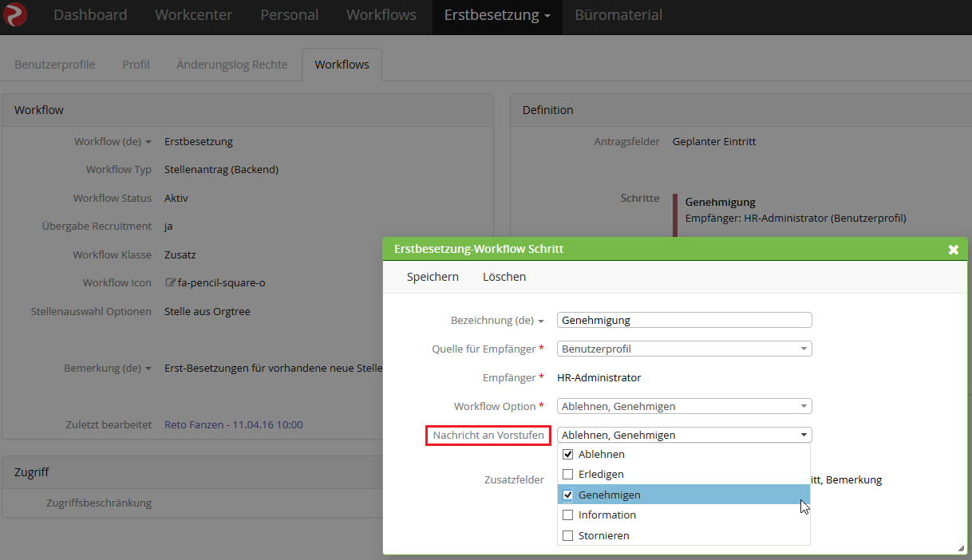The width and height of the screenshot is (972, 560).
Task: Click the Stellenantrag (Backend) value
Action: [221, 170]
